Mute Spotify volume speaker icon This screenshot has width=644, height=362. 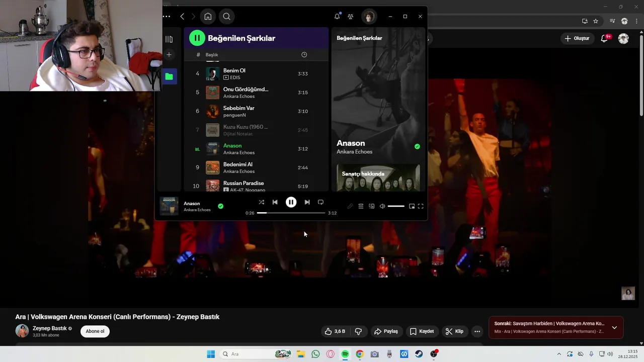tap(382, 206)
